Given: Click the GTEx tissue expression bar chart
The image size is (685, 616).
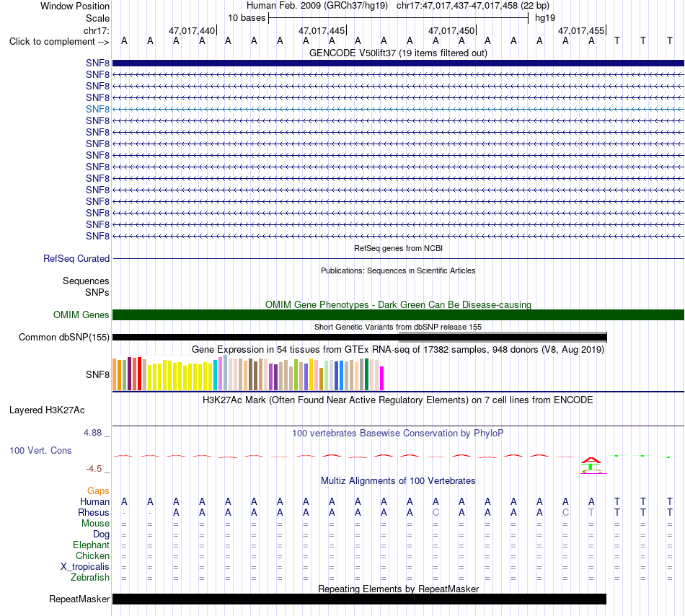Looking at the screenshot, I should point(248,373).
